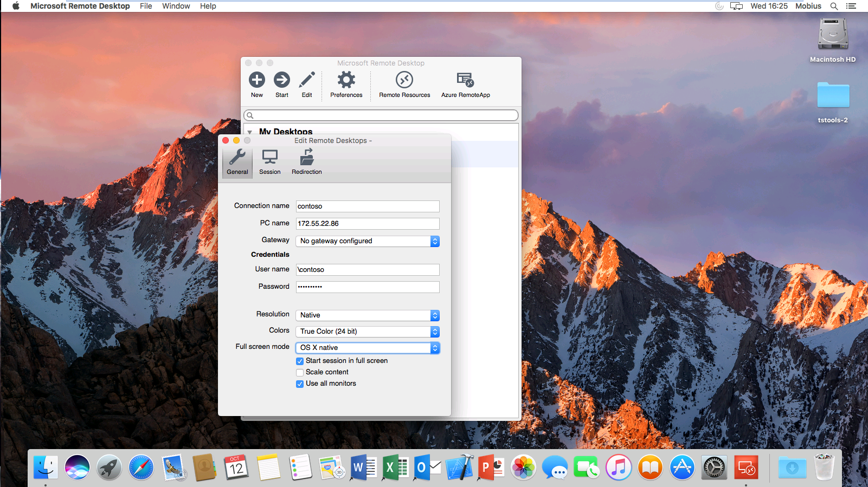
Task: Open iTunes from the Dock
Action: [x=619, y=467]
